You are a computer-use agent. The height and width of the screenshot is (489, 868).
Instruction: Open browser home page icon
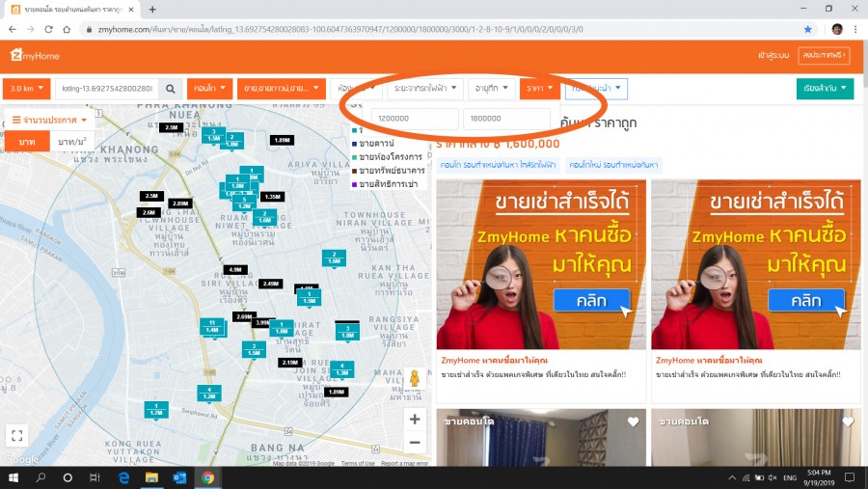67,29
